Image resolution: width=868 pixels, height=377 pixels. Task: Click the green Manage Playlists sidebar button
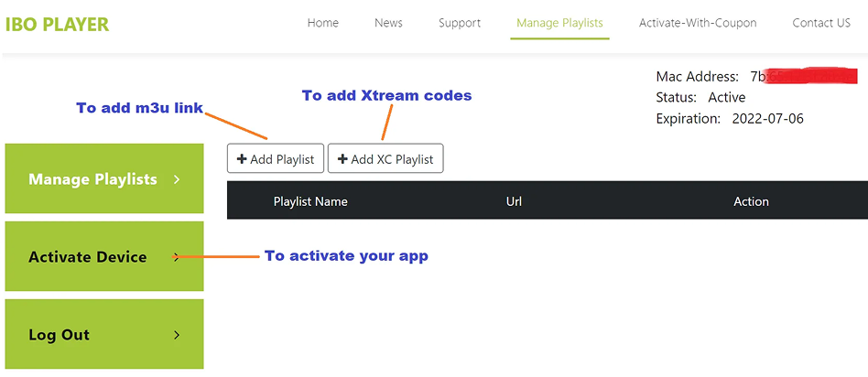(92, 179)
